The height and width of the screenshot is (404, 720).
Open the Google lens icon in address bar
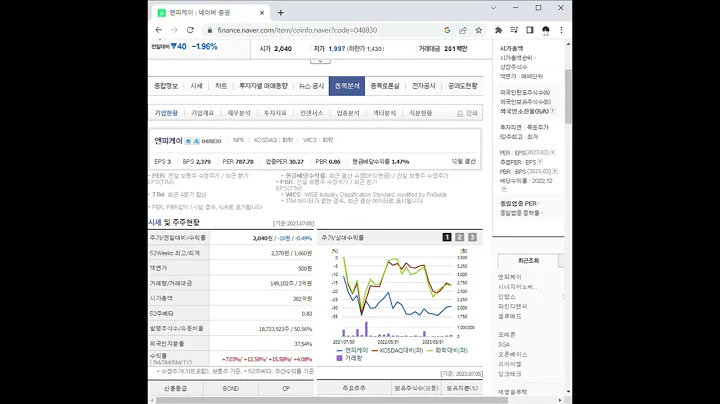[x=447, y=30]
